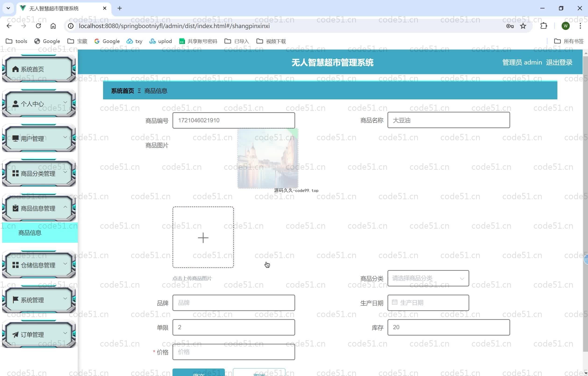Screen dimensions: 588x376
Task: Select the 商品信息 submenu item
Action: point(40,233)
